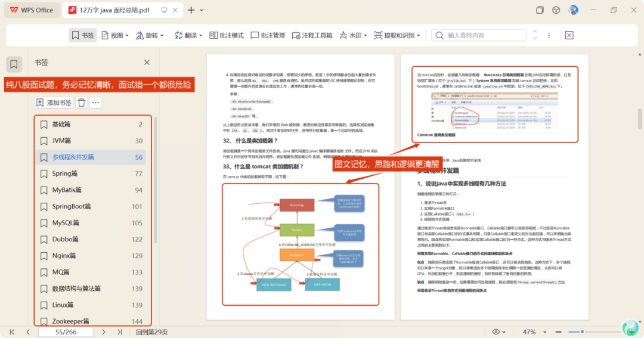Open a new tab with the plus button

[x=191, y=10]
